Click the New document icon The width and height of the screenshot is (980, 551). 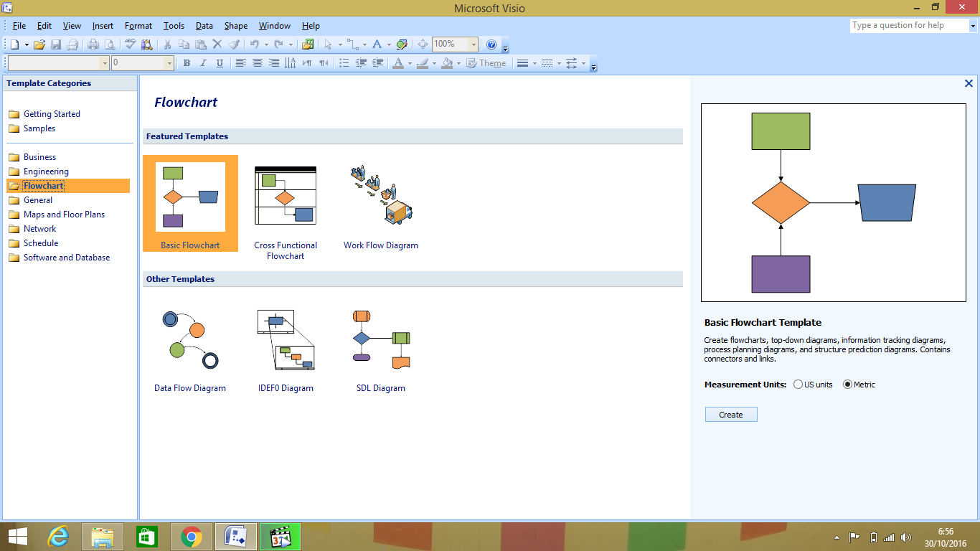14,44
